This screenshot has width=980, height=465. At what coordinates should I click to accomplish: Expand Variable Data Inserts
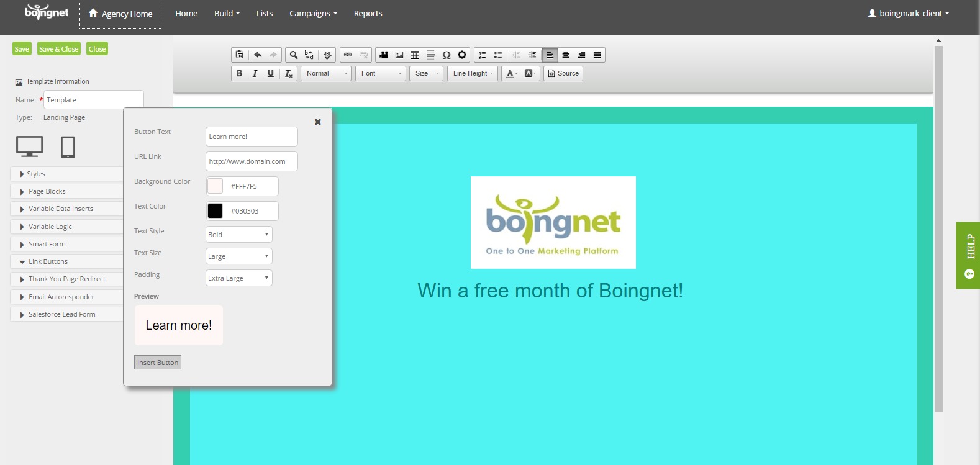pyautogui.click(x=67, y=209)
